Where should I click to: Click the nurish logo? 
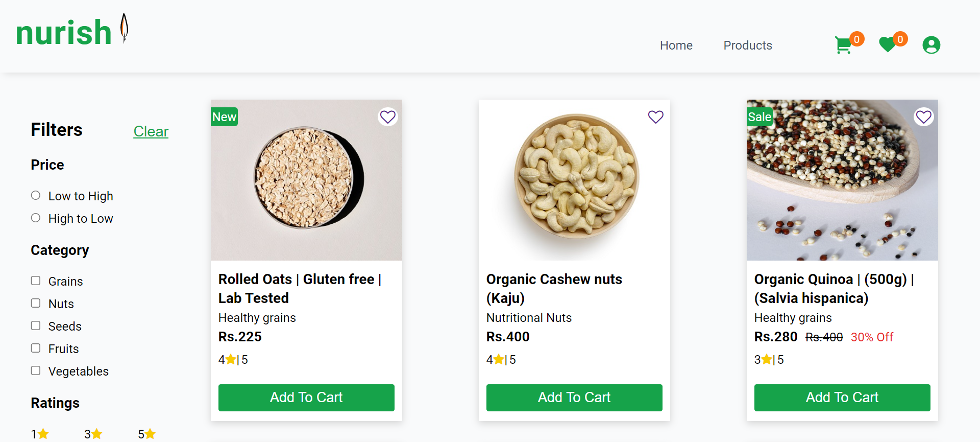point(72,31)
